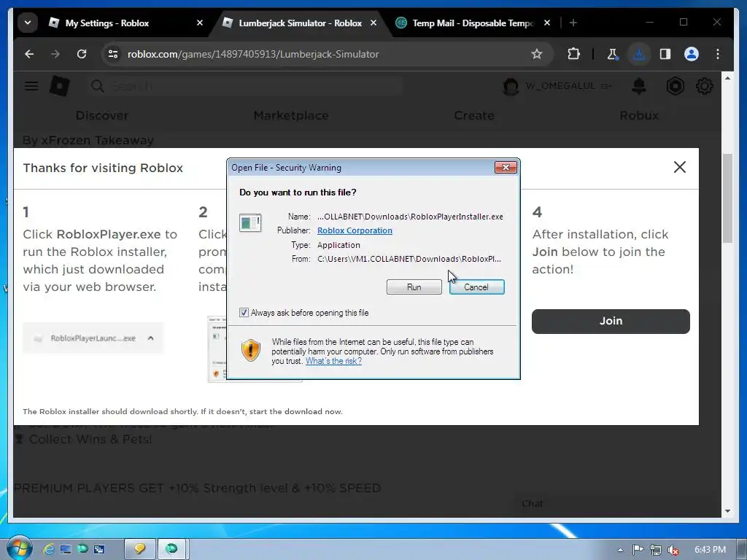
Task: Click the Join button
Action: click(x=611, y=322)
